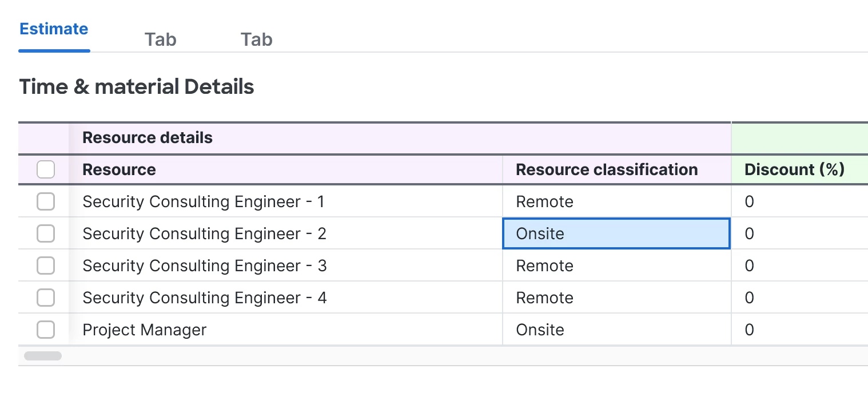This screenshot has width=868, height=412.
Task: Click Project Manager's Onsite classification cell
Action: tap(616, 330)
